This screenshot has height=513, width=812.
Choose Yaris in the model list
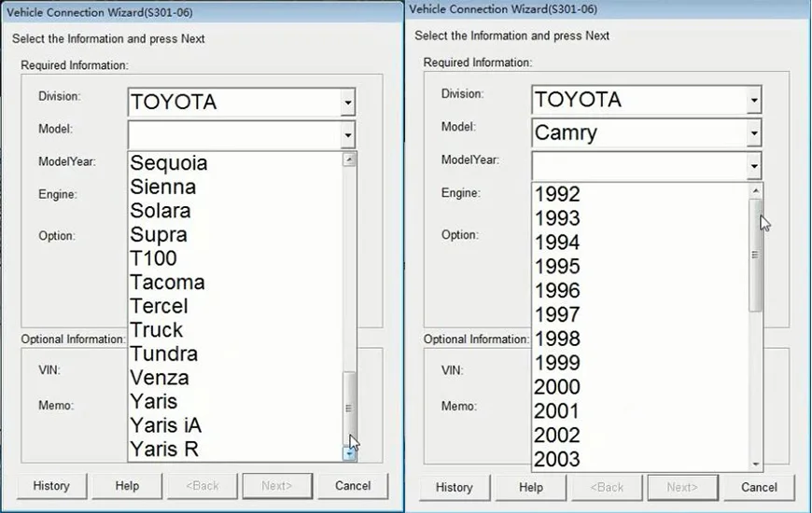coord(235,401)
